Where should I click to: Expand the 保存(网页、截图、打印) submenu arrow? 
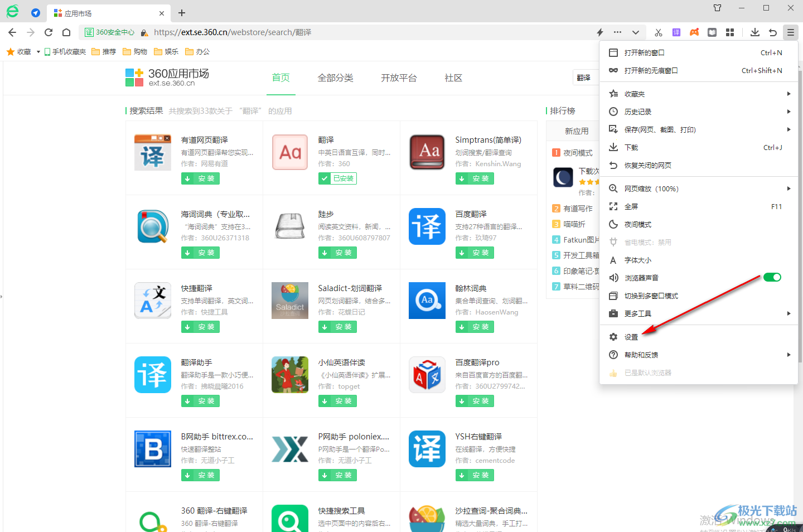[789, 129]
